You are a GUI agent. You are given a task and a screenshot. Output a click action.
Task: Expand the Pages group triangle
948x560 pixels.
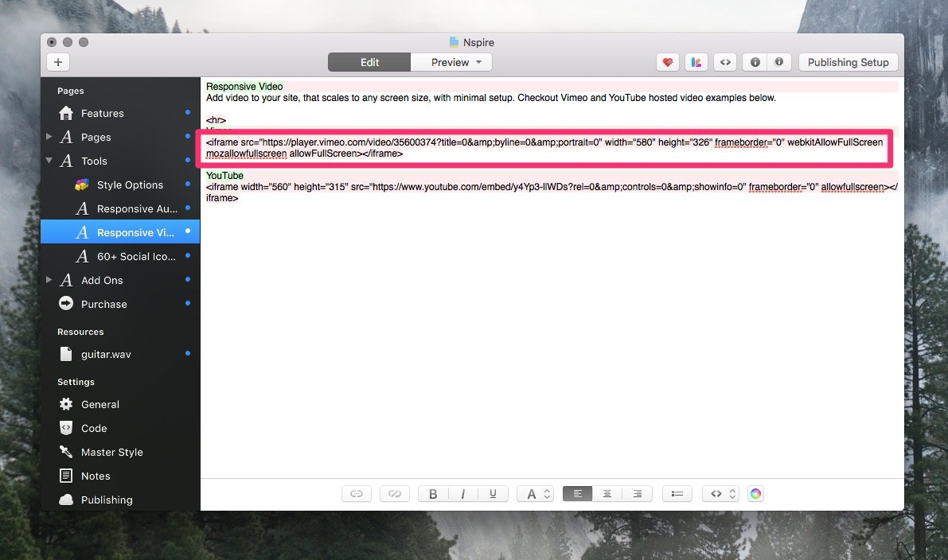49,137
